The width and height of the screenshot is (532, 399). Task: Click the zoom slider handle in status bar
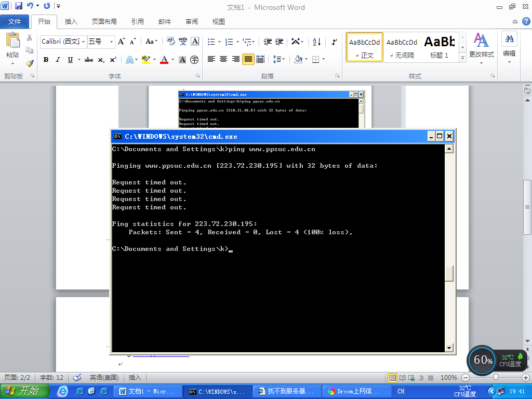click(x=496, y=377)
